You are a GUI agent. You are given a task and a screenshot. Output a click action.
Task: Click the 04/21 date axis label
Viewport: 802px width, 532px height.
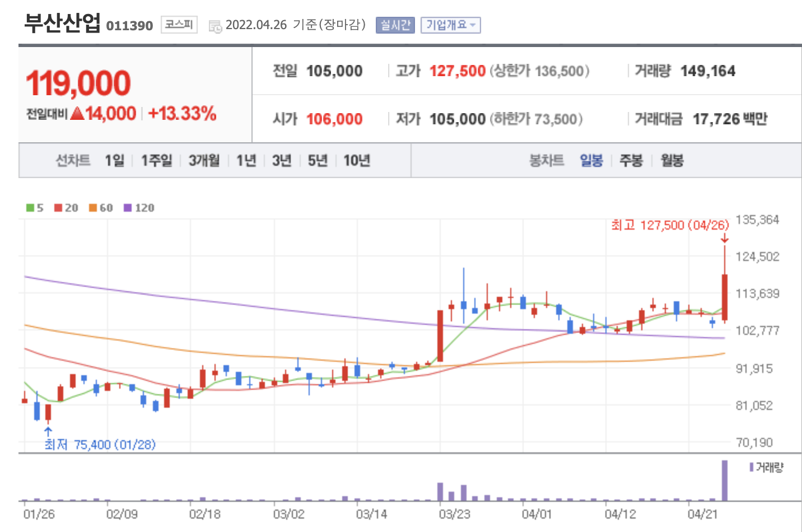[x=702, y=514]
